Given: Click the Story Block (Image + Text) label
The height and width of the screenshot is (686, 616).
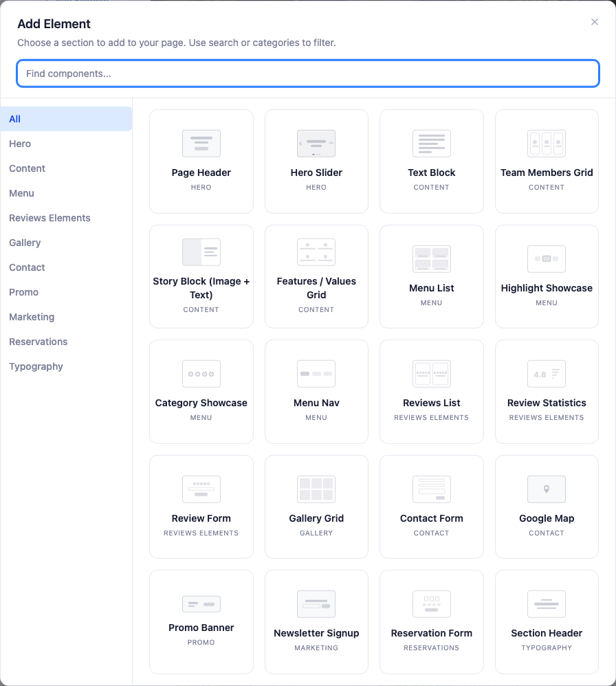Looking at the screenshot, I should pos(201,288).
